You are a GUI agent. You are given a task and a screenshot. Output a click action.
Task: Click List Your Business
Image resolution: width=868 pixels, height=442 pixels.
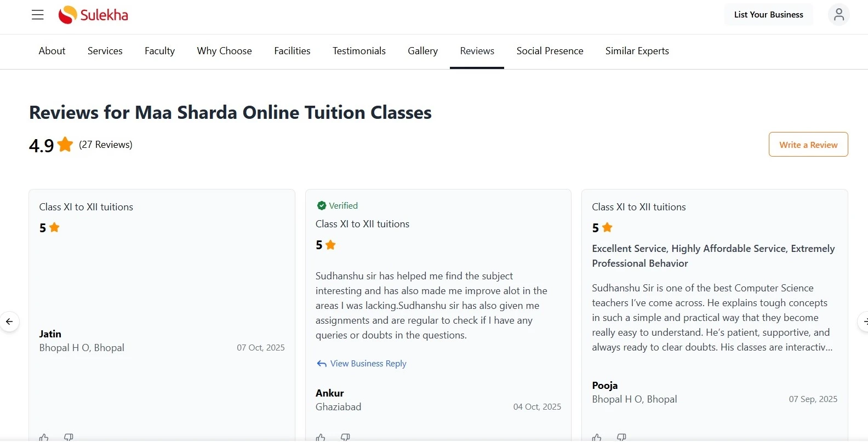pos(768,14)
